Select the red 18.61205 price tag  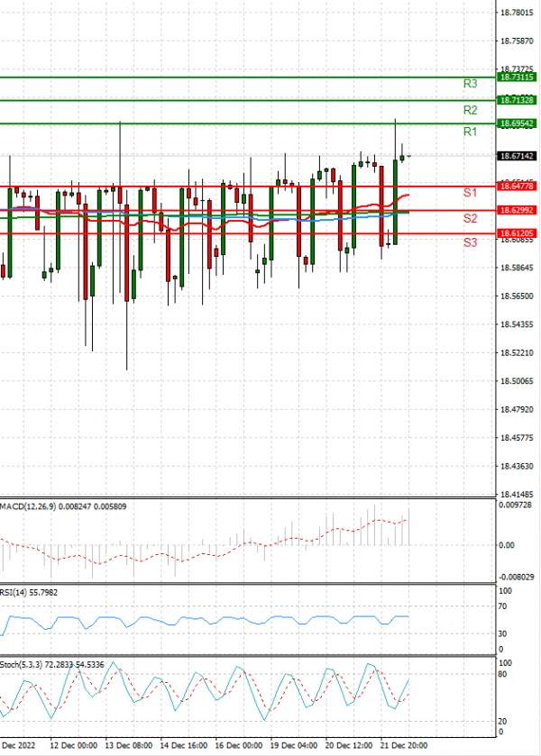(517, 233)
